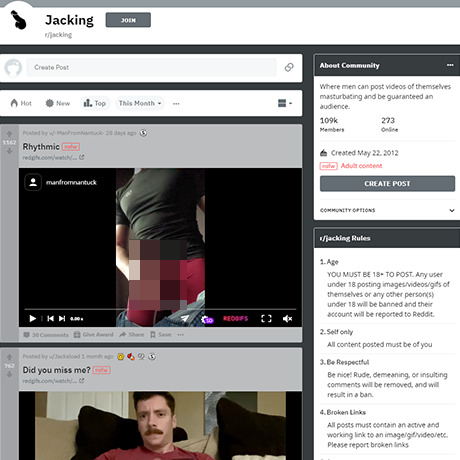Downvote the Rhythmic post
This screenshot has width=460, height=460.
coord(9,151)
